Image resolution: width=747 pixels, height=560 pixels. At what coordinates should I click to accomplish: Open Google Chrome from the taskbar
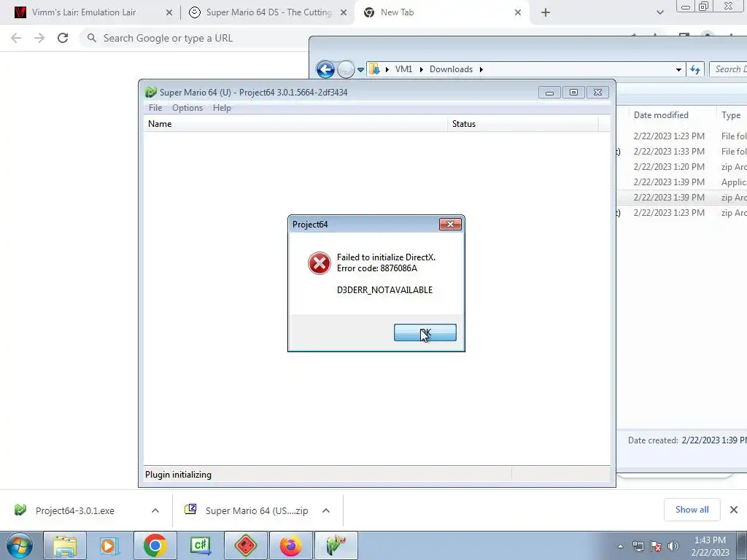(x=155, y=545)
